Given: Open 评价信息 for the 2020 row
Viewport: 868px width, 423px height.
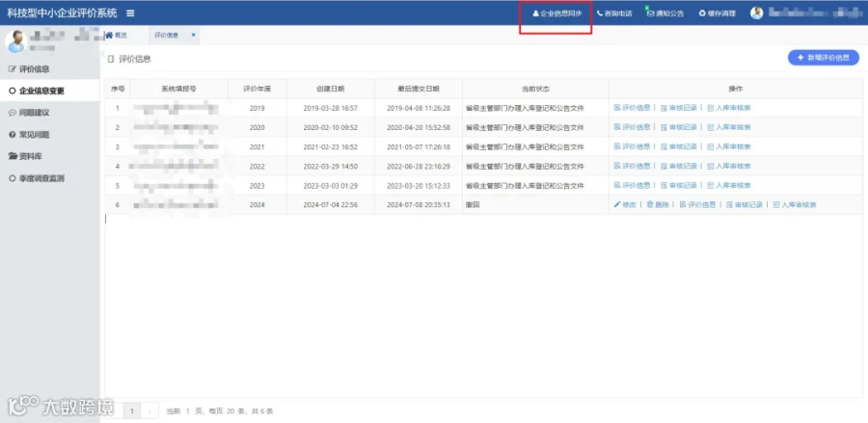Looking at the screenshot, I should point(632,127).
